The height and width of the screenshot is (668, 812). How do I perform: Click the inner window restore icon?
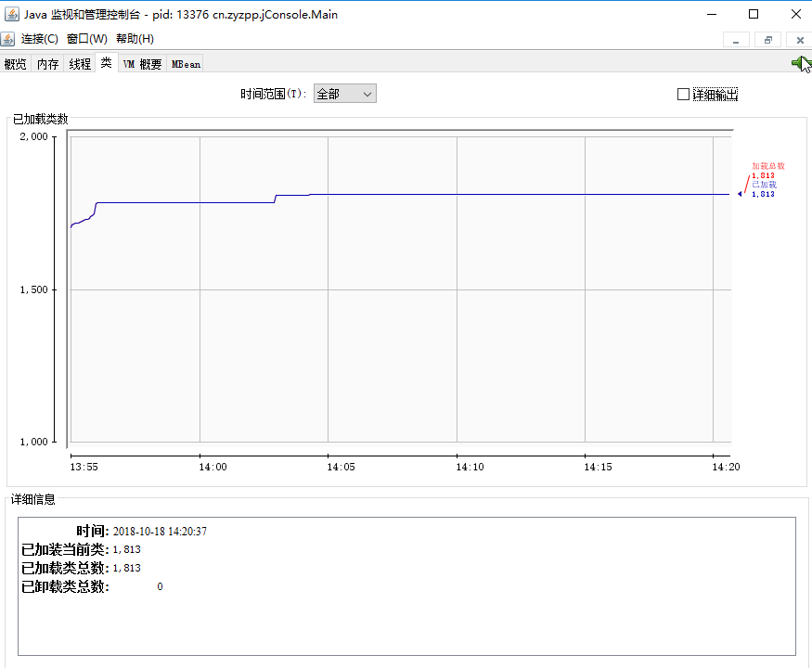[x=767, y=40]
